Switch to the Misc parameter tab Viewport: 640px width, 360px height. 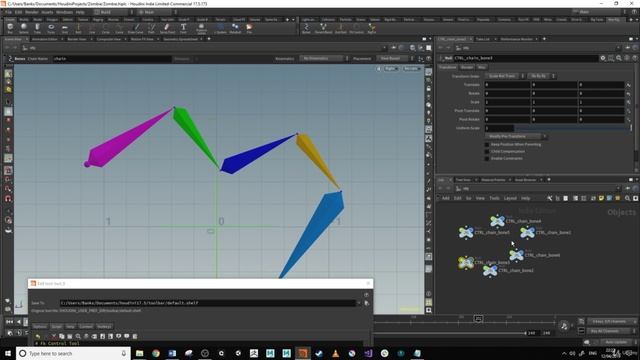[482, 67]
